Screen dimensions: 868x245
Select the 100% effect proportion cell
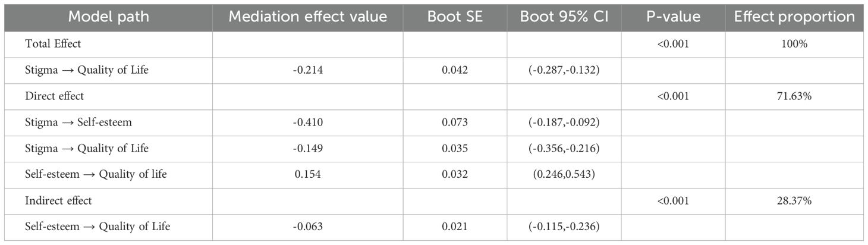pos(794,43)
